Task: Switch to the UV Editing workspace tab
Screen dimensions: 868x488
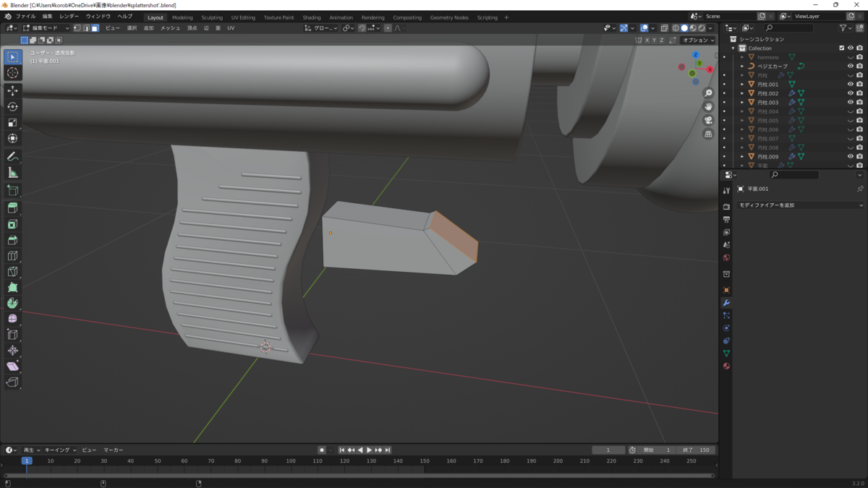Action: [x=243, y=17]
